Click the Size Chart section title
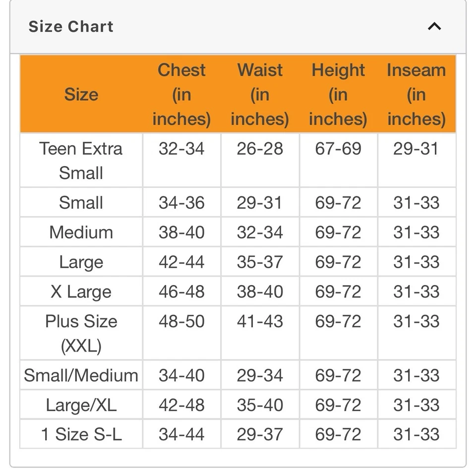This screenshot has height=470, width=476. pos(71,26)
